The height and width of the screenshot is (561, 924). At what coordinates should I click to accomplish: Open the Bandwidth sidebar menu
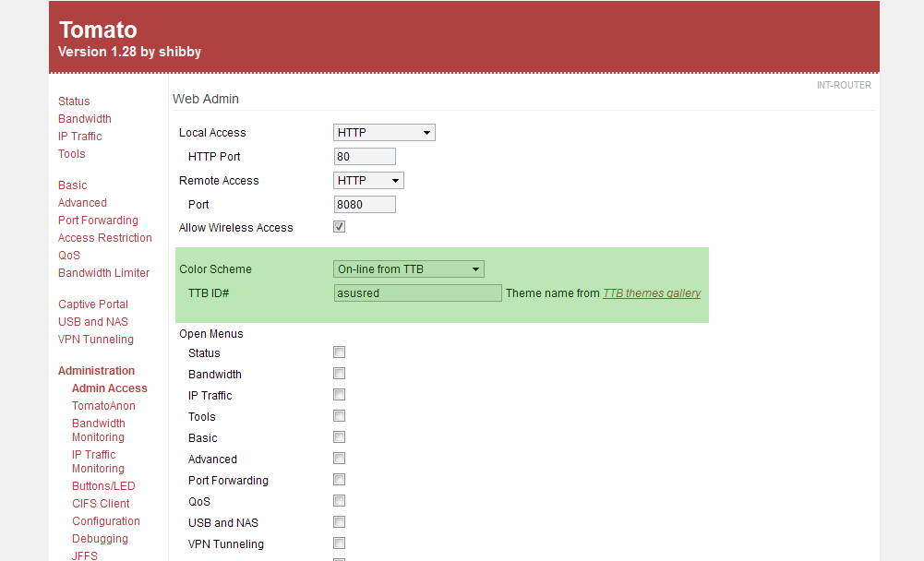pyautogui.click(x=84, y=119)
